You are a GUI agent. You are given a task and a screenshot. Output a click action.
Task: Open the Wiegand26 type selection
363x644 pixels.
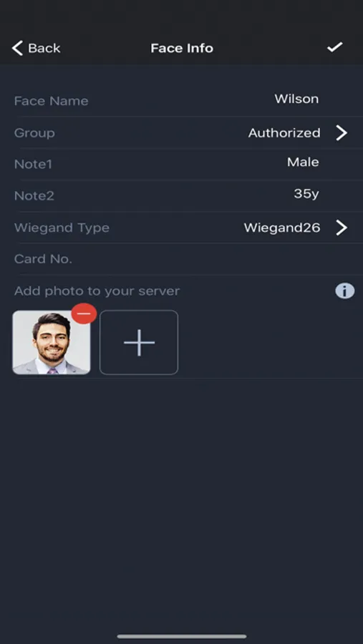(282, 228)
